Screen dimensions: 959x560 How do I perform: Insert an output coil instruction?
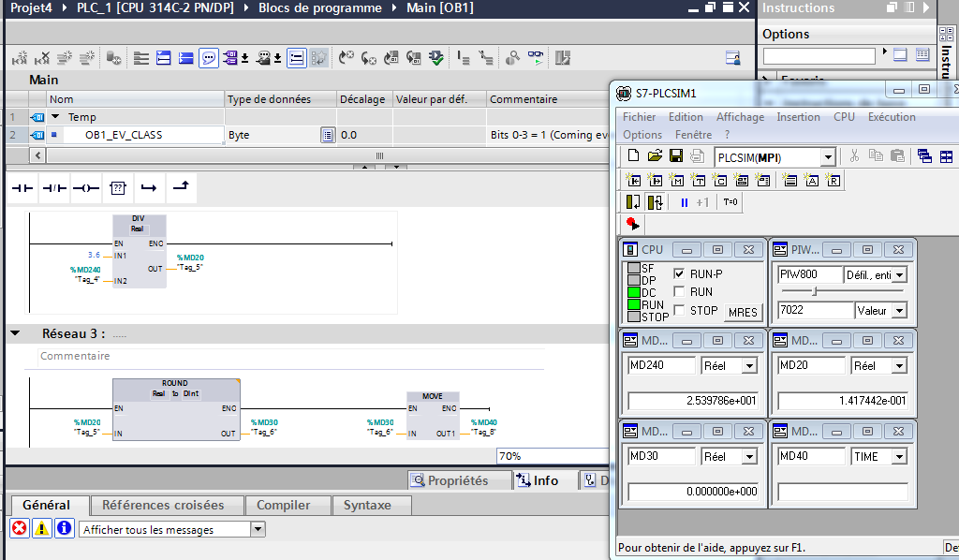[85, 188]
